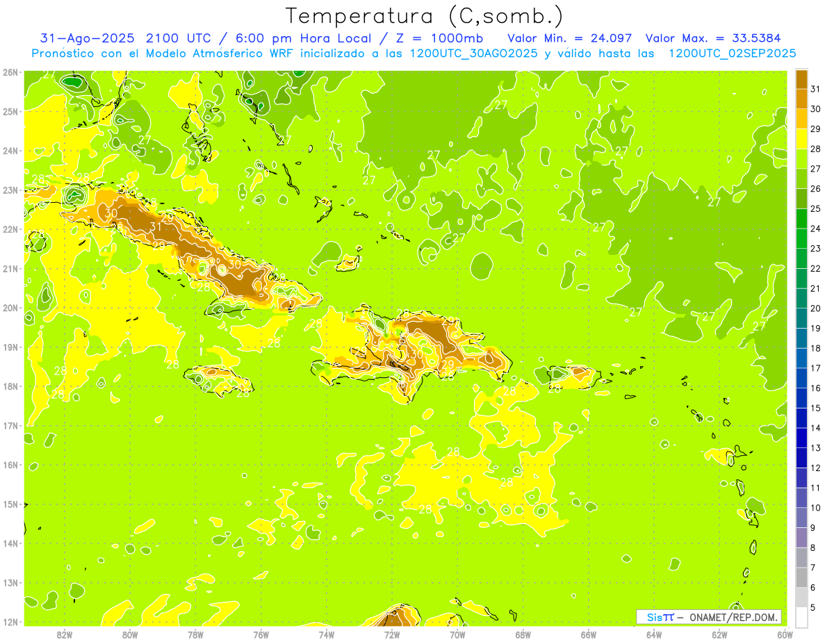Click the 78W longitude axis label

point(195,634)
